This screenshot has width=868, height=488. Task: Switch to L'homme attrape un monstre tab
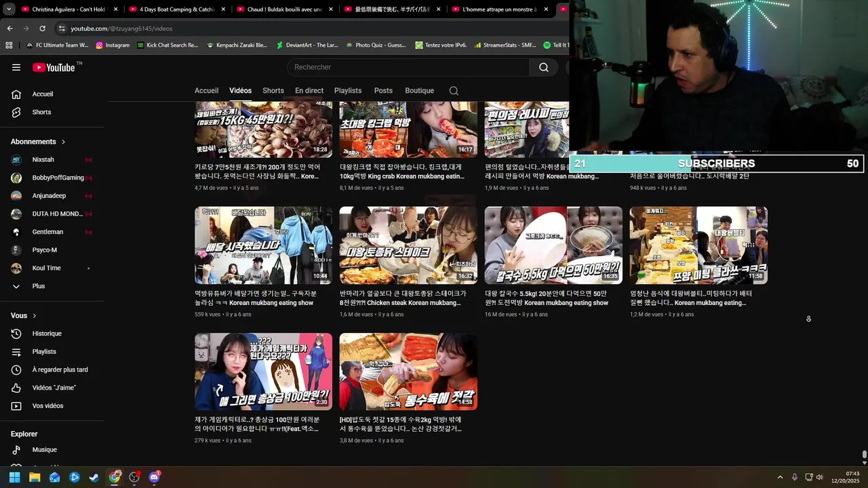498,9
